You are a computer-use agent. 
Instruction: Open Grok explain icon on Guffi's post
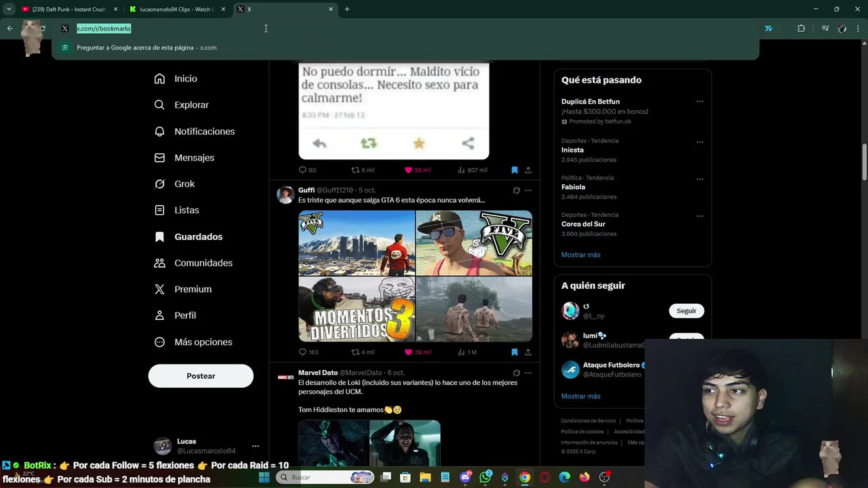(516, 190)
